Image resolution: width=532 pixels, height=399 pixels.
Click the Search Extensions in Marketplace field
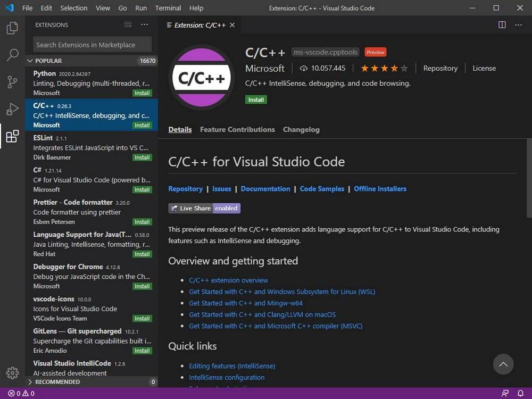click(x=93, y=45)
